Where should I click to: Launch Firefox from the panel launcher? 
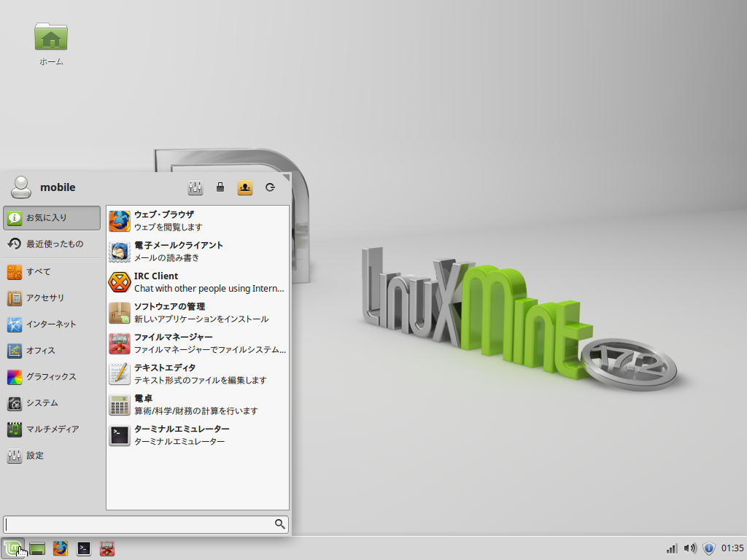tap(61, 548)
